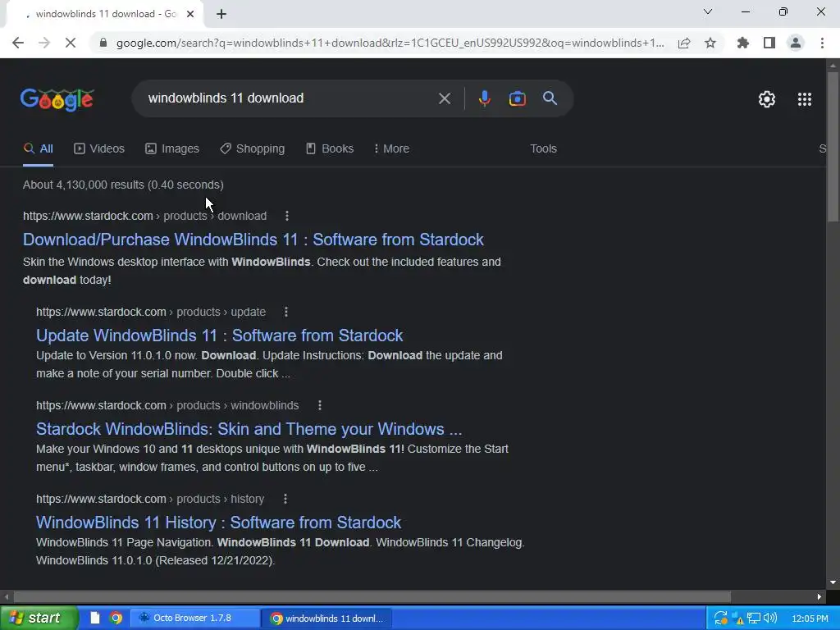Open WindowBlinds 11 History result
The width and height of the screenshot is (840, 630).
tap(218, 523)
